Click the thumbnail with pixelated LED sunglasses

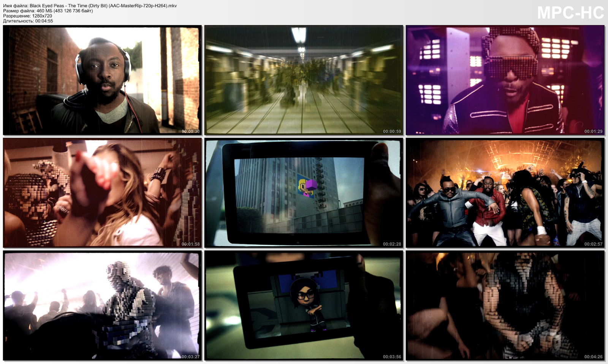point(505,80)
